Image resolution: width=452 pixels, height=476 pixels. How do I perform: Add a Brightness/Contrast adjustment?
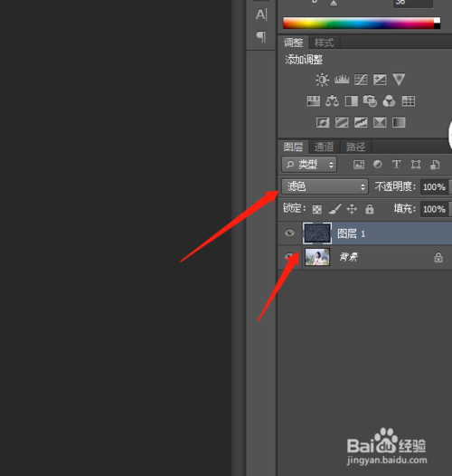click(x=322, y=80)
